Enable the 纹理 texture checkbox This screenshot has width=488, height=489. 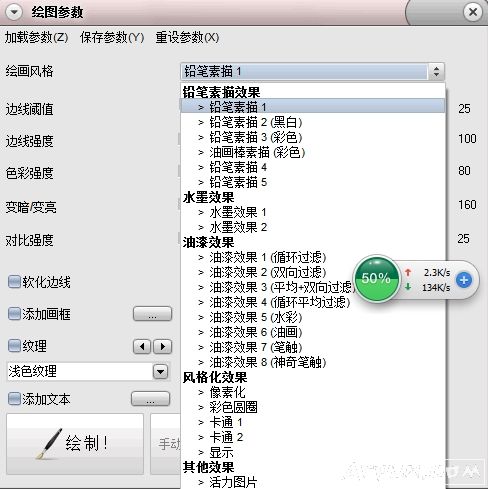pyautogui.click(x=14, y=346)
